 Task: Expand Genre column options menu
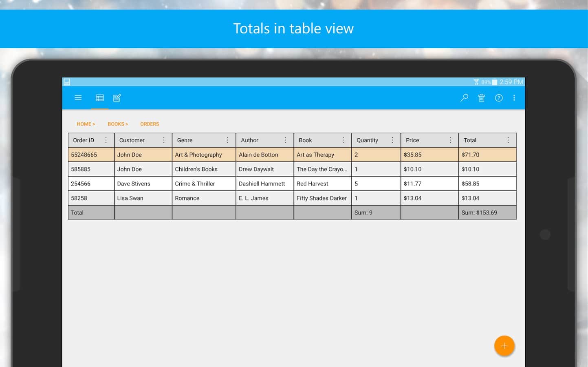pos(227,140)
